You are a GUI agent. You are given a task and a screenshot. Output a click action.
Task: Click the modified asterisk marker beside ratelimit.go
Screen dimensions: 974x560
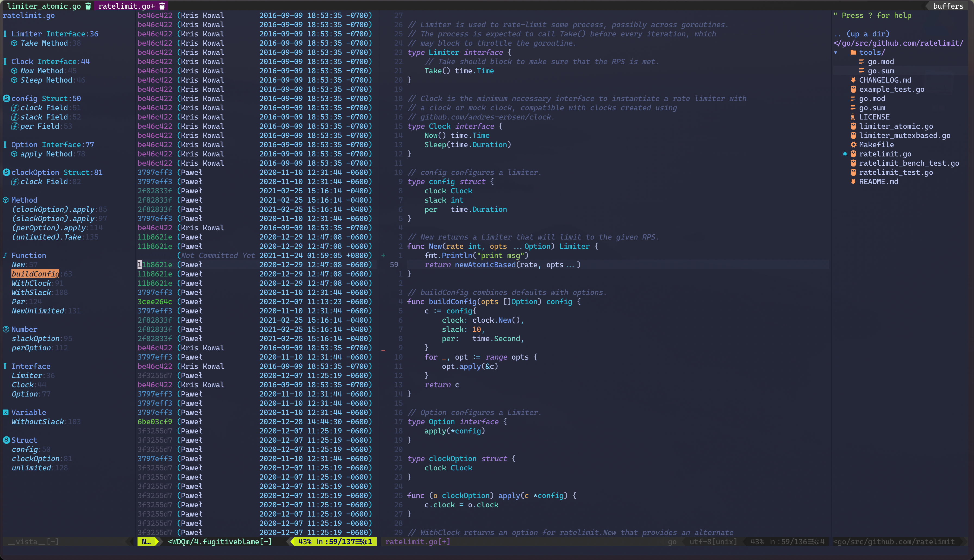click(845, 154)
